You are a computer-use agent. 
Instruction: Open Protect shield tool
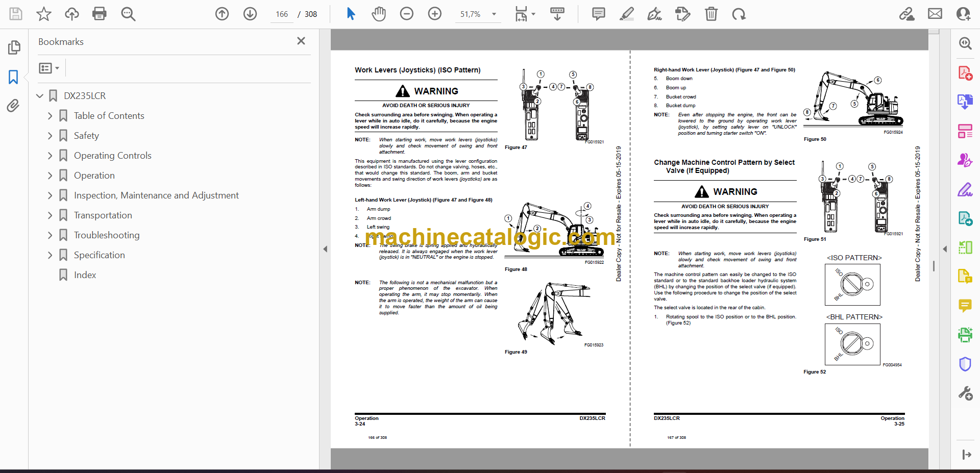click(965, 364)
